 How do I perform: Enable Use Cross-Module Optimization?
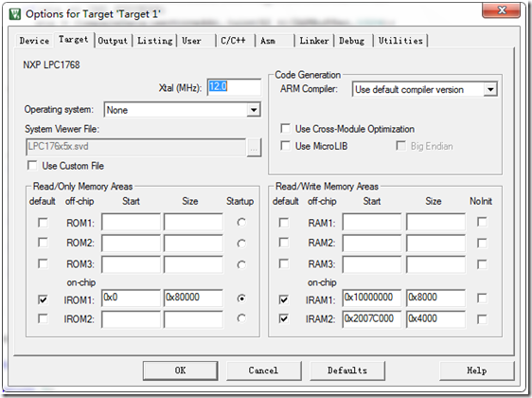(285, 128)
